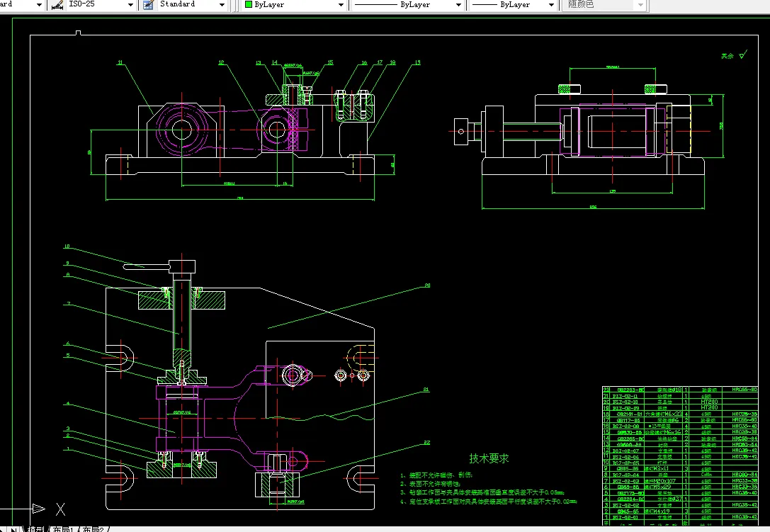The image size is (770, 532).
Task: Expand the cut-off text style dropdown arrow
Action: (x=39, y=5)
